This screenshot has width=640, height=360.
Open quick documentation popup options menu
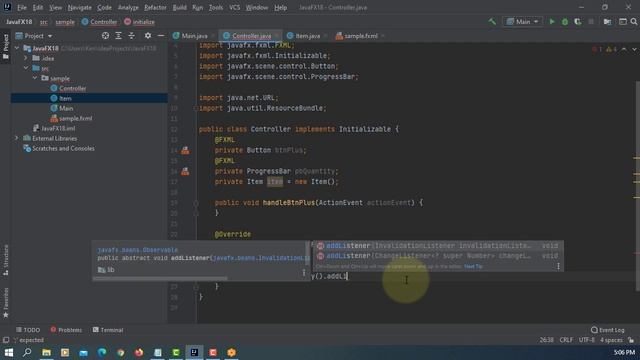[304, 272]
